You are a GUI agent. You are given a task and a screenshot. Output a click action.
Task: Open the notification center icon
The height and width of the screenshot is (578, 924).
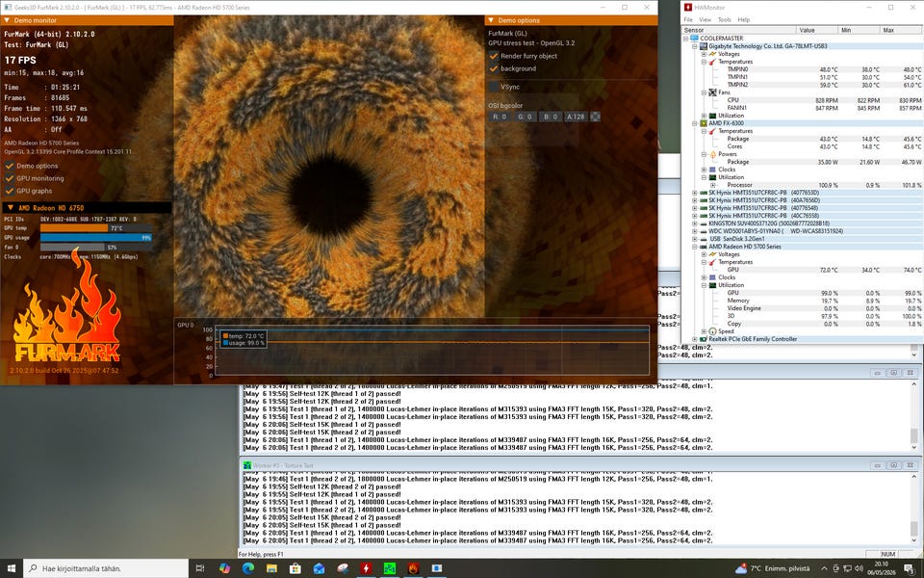tap(910, 568)
